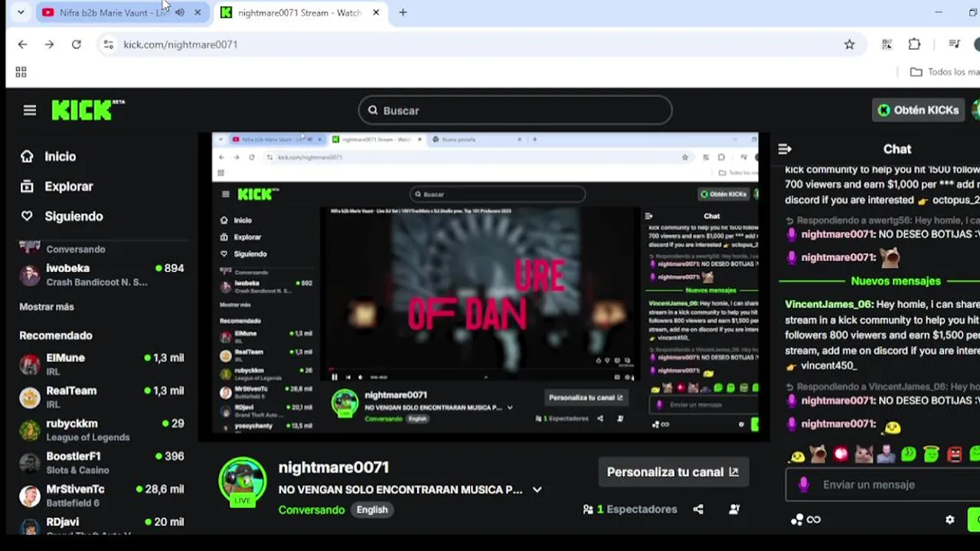
Task: Click the moderator user-shield icon
Action: pos(734,509)
